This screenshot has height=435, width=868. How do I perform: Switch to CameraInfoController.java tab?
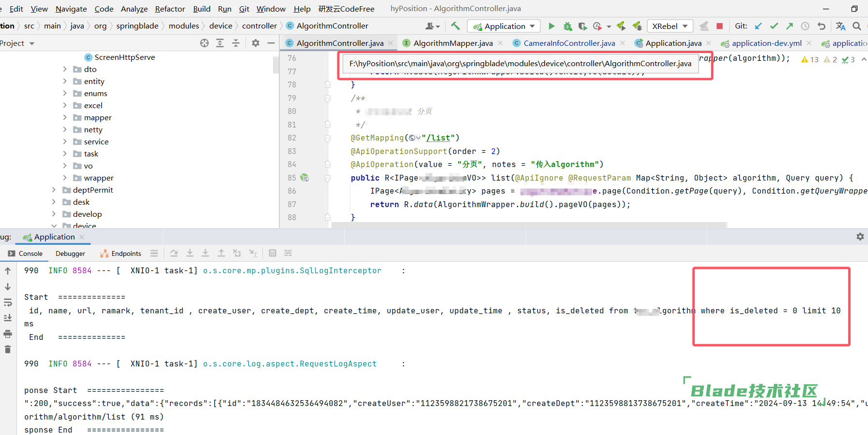[x=569, y=43]
